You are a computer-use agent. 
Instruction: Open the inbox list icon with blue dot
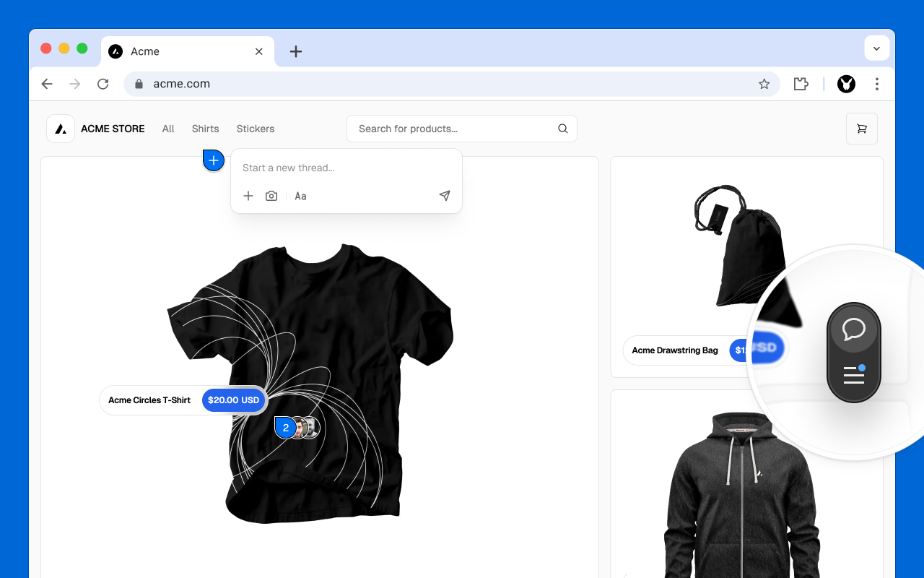pyautogui.click(x=854, y=374)
